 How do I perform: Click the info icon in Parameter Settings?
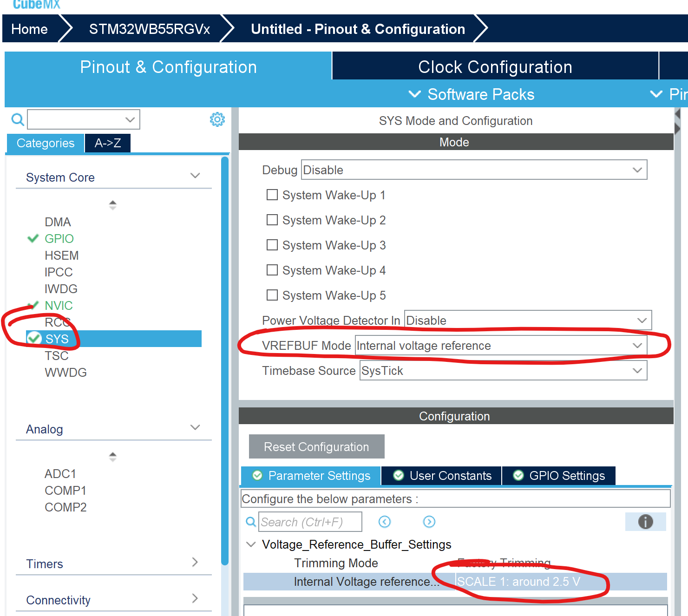click(645, 522)
